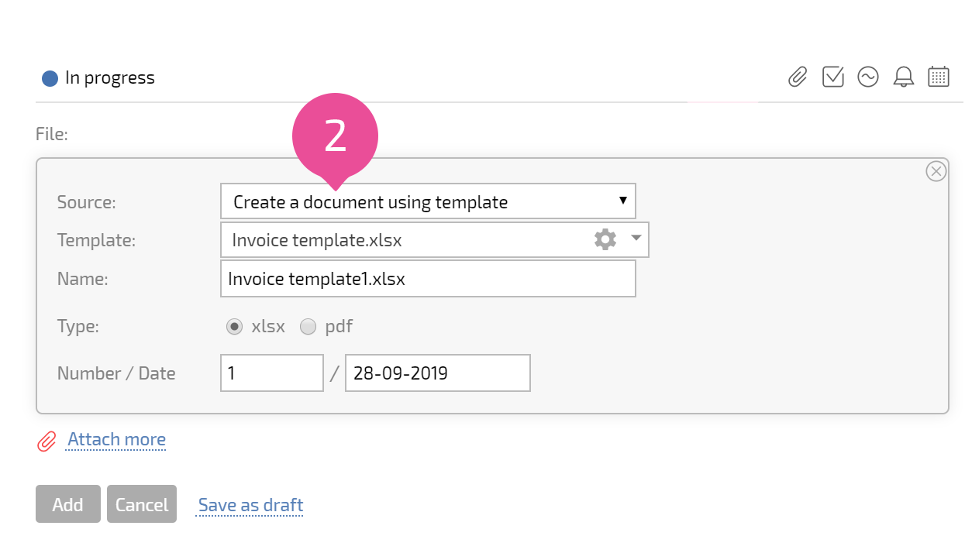Click the Number input field

click(x=272, y=373)
